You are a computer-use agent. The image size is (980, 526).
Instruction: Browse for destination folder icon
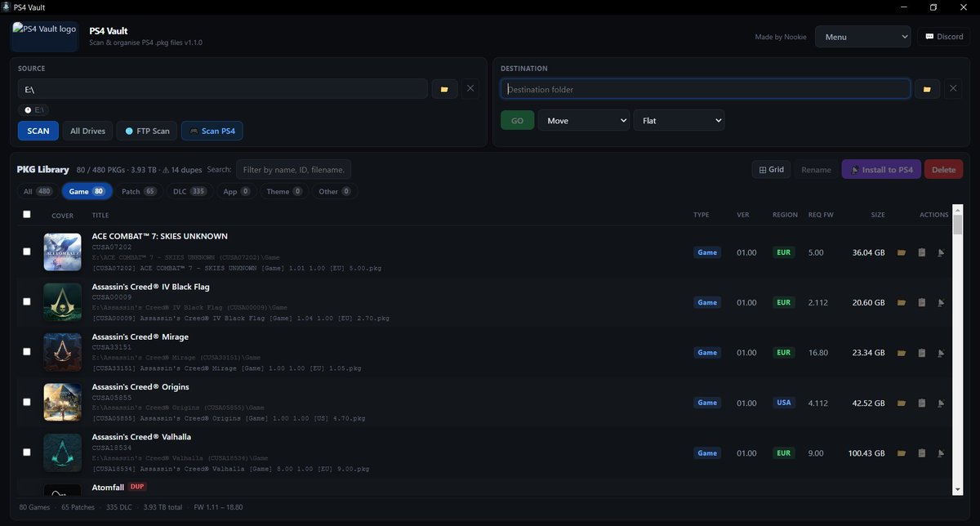(927, 89)
